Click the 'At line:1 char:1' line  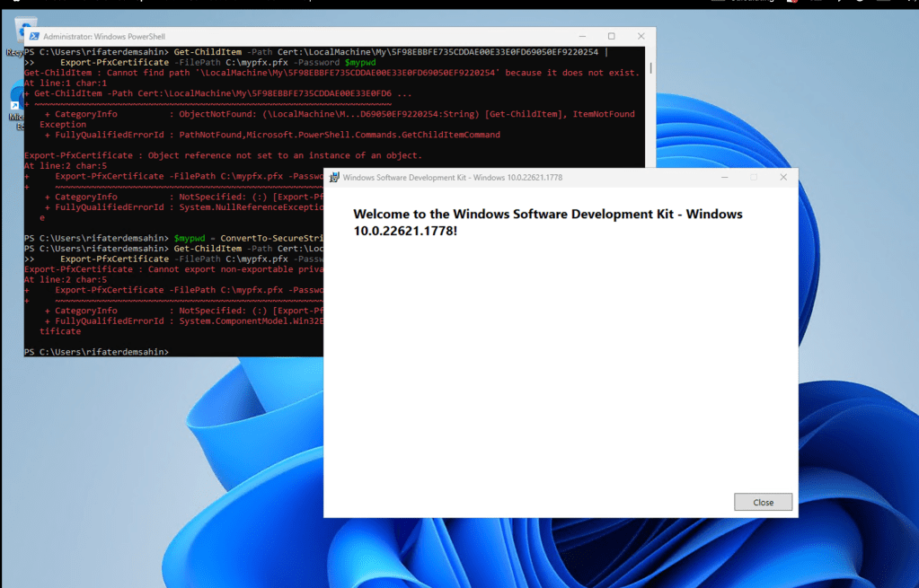pos(66,83)
